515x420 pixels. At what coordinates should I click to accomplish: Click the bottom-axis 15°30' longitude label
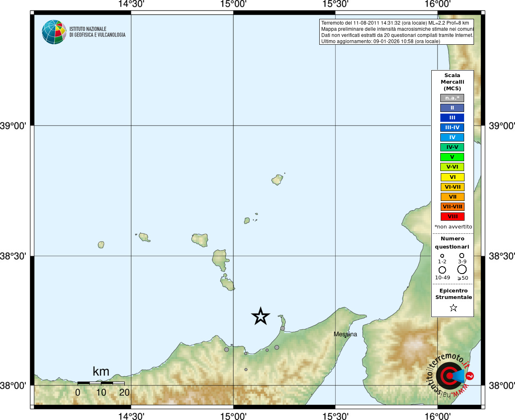[x=335, y=416]
